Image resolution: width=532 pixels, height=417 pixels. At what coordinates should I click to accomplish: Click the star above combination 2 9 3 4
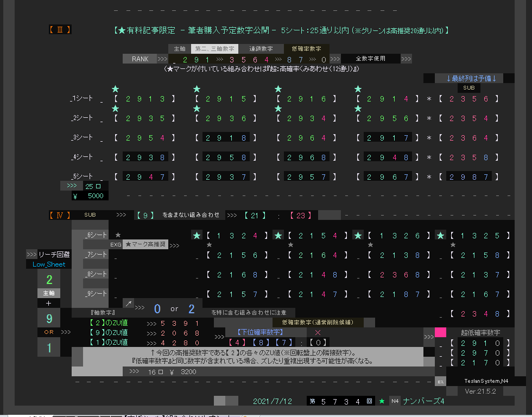click(x=278, y=109)
